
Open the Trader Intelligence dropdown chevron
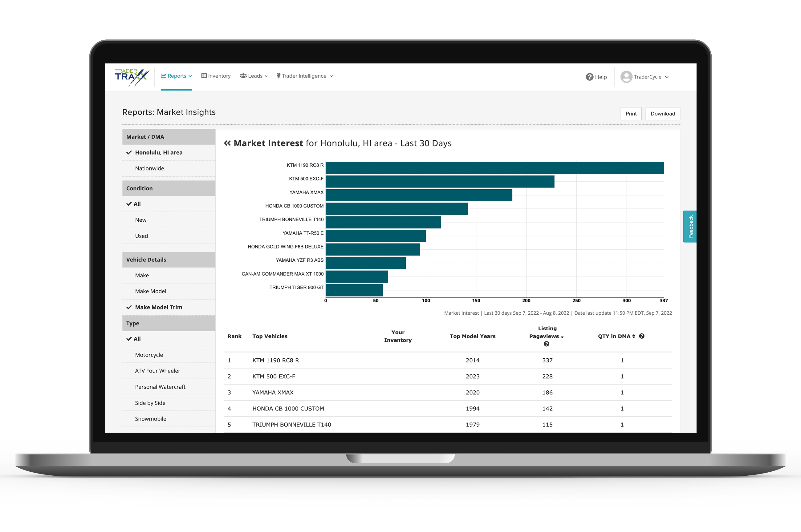point(331,76)
